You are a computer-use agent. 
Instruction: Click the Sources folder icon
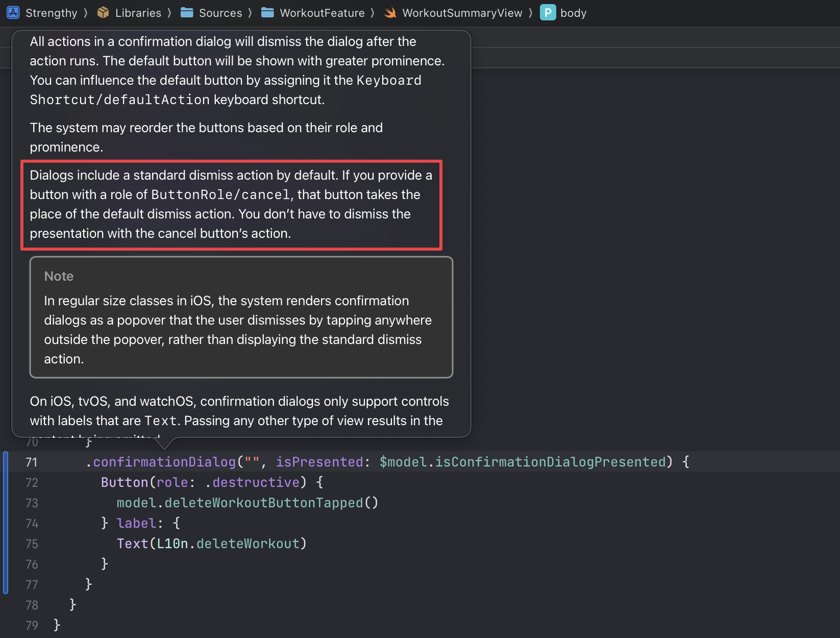click(x=187, y=13)
